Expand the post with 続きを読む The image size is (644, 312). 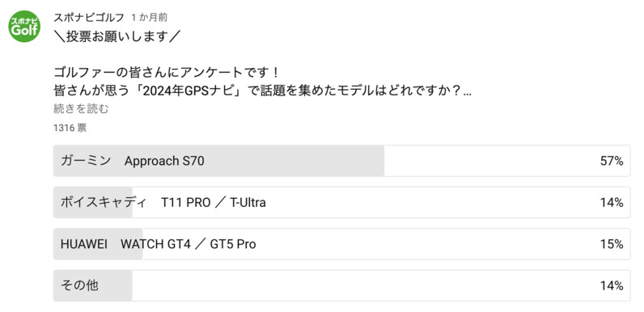81,109
